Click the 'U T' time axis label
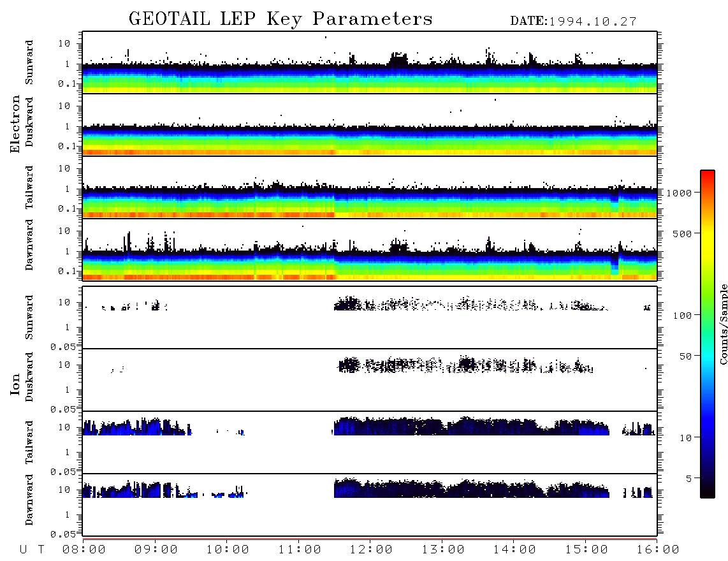Image resolution: width=728 pixels, height=561 pixels. (32, 550)
